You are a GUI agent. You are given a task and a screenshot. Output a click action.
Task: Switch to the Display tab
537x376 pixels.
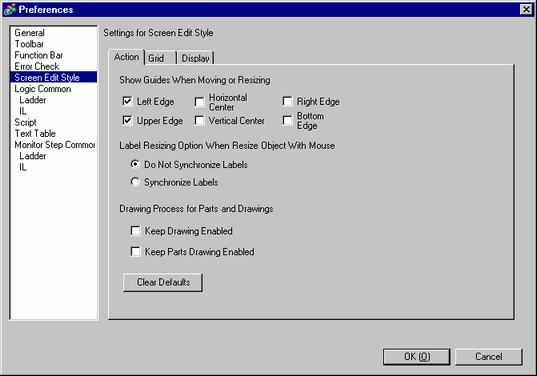click(195, 58)
